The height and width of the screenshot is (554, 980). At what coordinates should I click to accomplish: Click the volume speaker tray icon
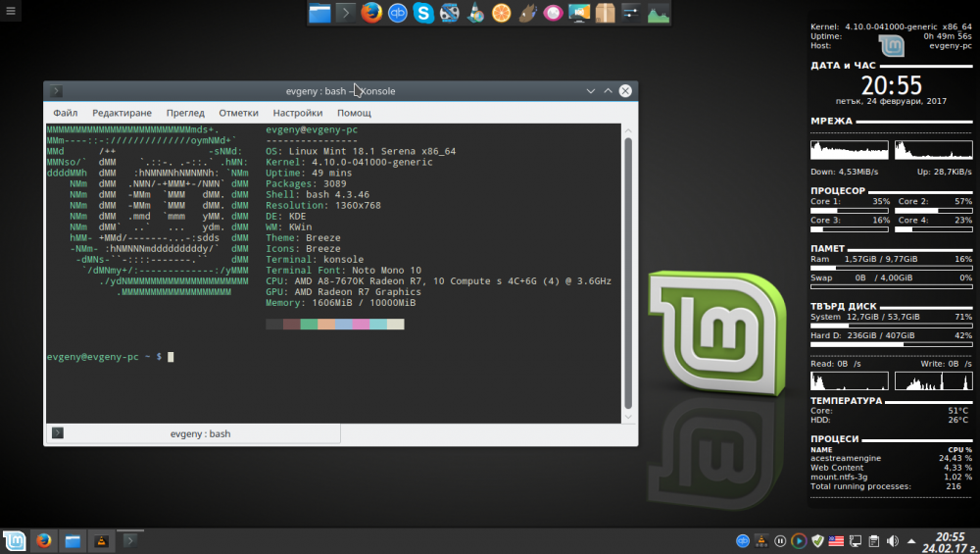tap(893, 541)
